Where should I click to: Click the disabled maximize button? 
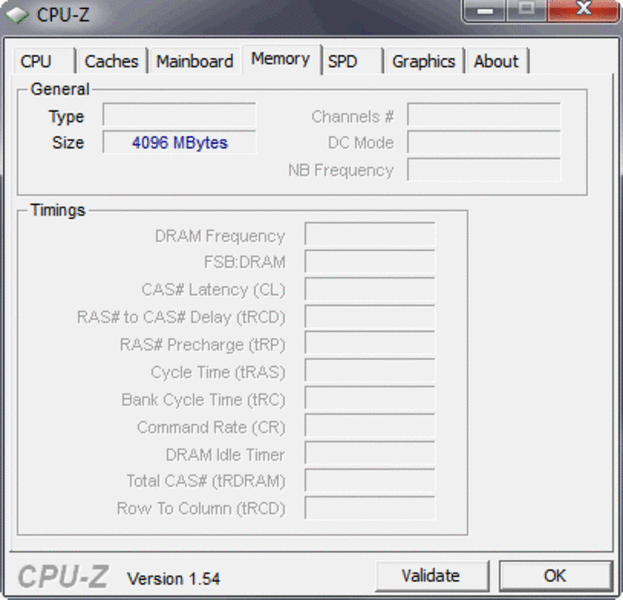click(527, 9)
